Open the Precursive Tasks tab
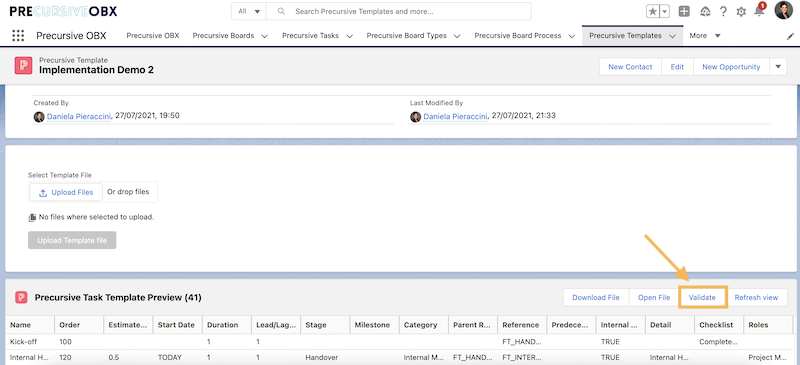Image resolution: width=800 pixels, height=365 pixels. [311, 36]
